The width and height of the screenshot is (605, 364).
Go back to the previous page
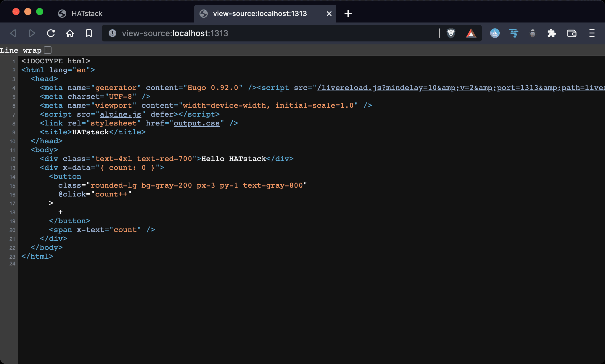point(13,33)
